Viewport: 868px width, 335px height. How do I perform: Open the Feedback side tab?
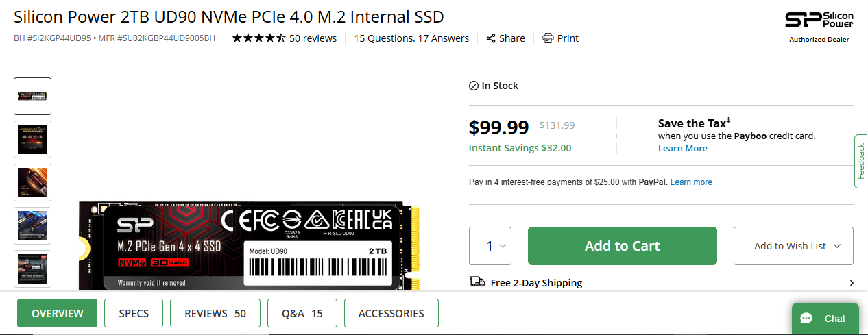[861, 161]
